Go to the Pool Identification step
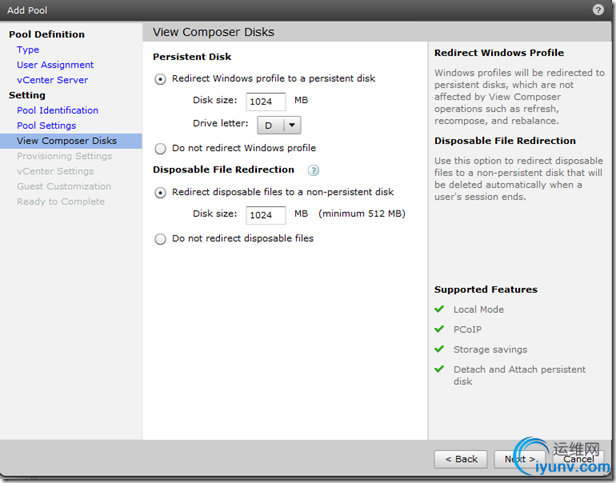This screenshot has height=483, width=616. click(x=57, y=110)
